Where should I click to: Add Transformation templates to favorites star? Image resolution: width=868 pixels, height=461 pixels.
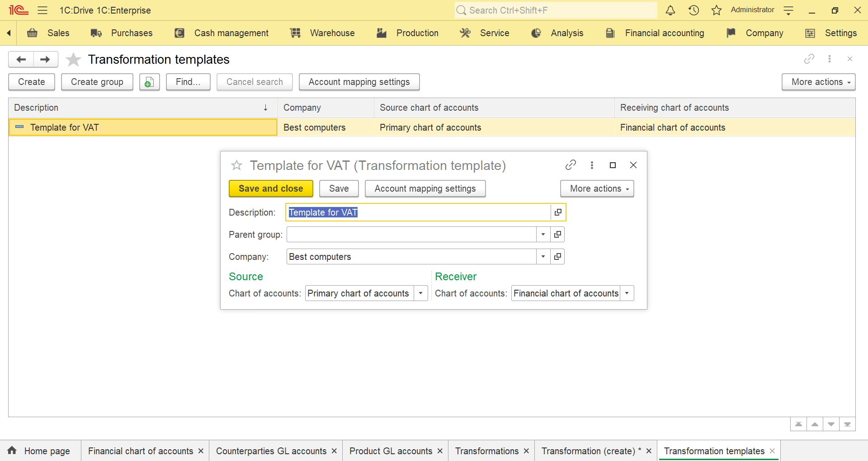pos(73,59)
